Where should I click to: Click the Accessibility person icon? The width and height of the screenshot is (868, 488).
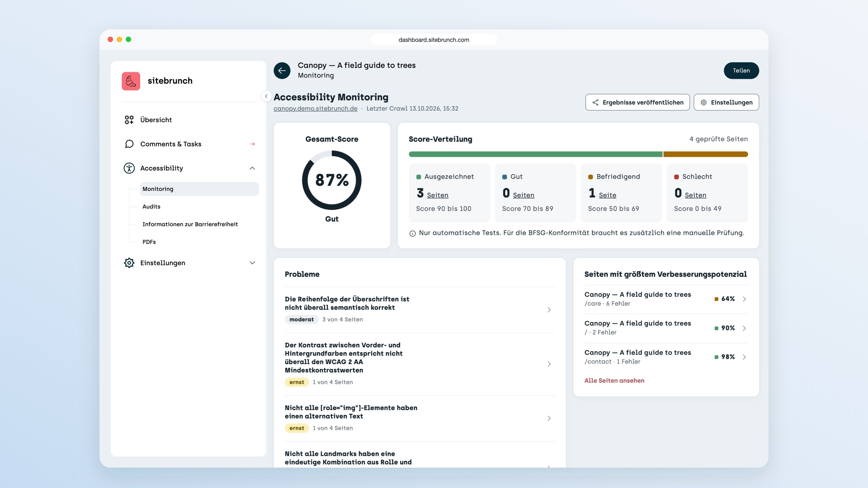tap(129, 168)
